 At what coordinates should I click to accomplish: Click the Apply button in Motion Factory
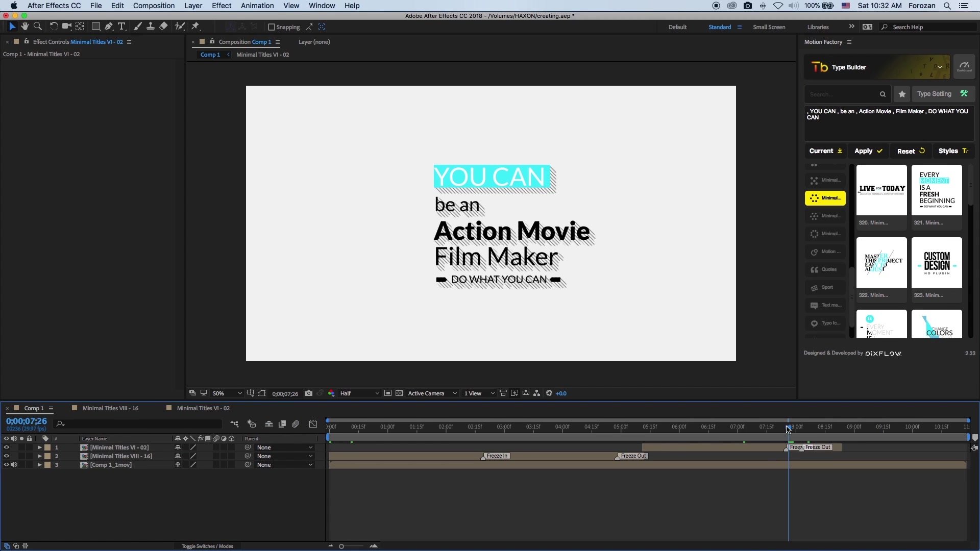(x=869, y=151)
